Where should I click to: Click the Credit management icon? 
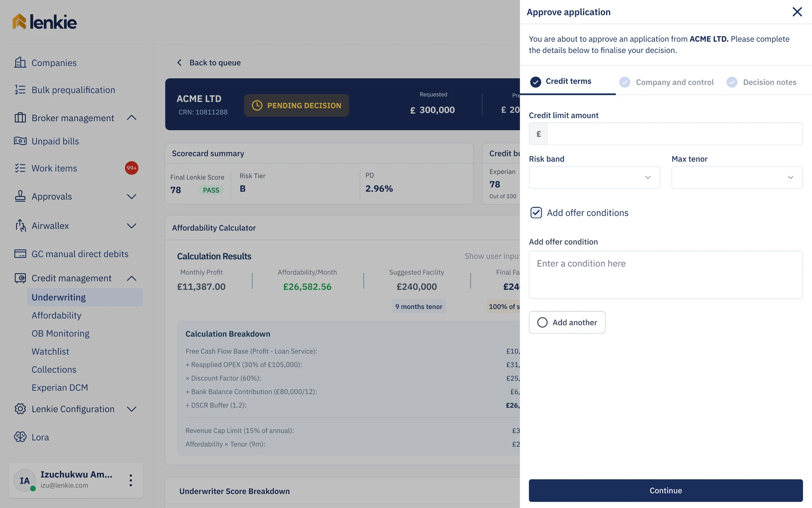(20, 278)
